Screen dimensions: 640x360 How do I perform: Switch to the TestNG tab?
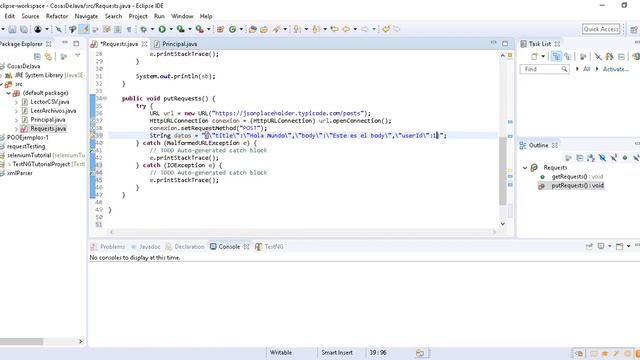pos(269,247)
